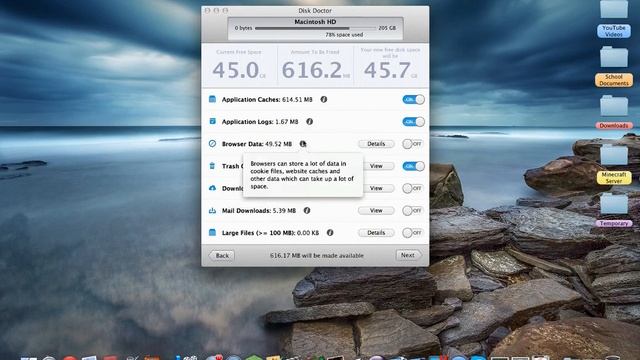Screen dimensions: 640x360
Task: Click 'Large Files (>= 100 MB)' label
Action: click(259, 233)
